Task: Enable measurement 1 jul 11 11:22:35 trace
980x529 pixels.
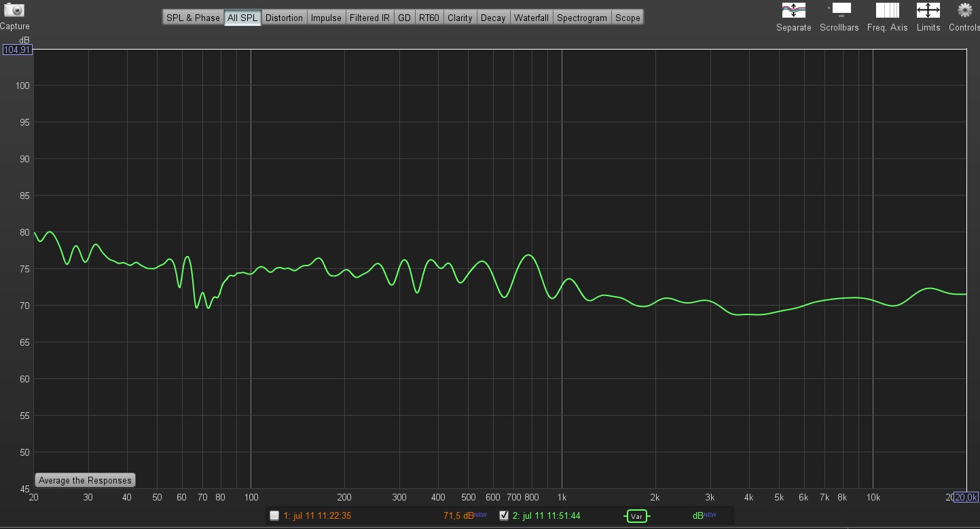Action: pos(274,515)
